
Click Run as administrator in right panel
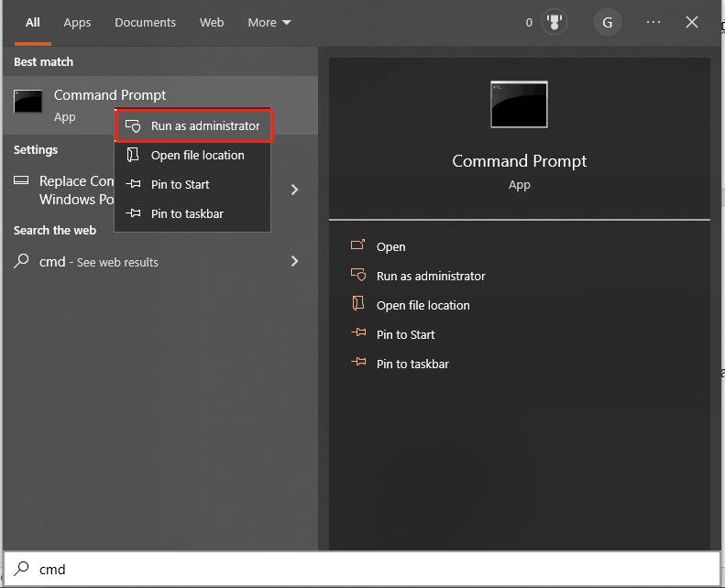click(430, 276)
